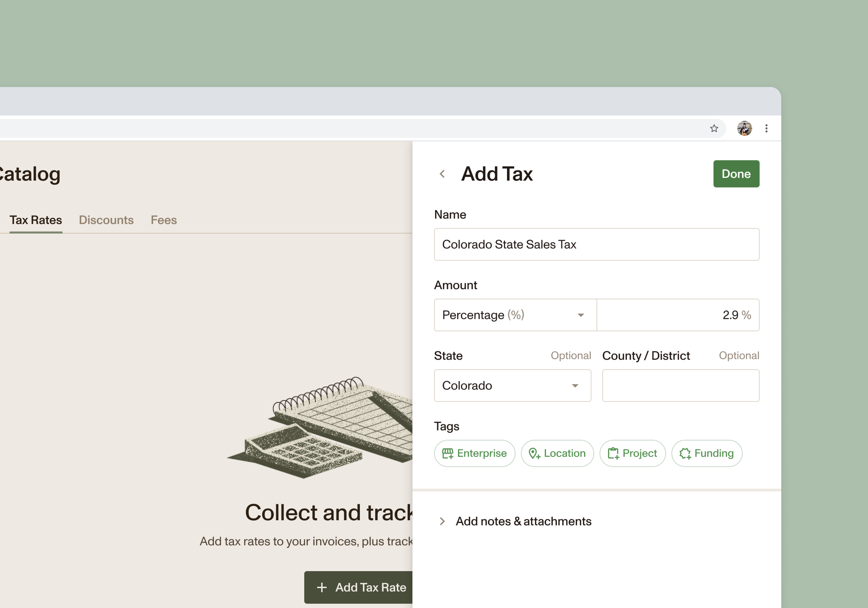868x608 pixels.
Task: Open the Percentage amount type dropdown
Action: (x=515, y=315)
